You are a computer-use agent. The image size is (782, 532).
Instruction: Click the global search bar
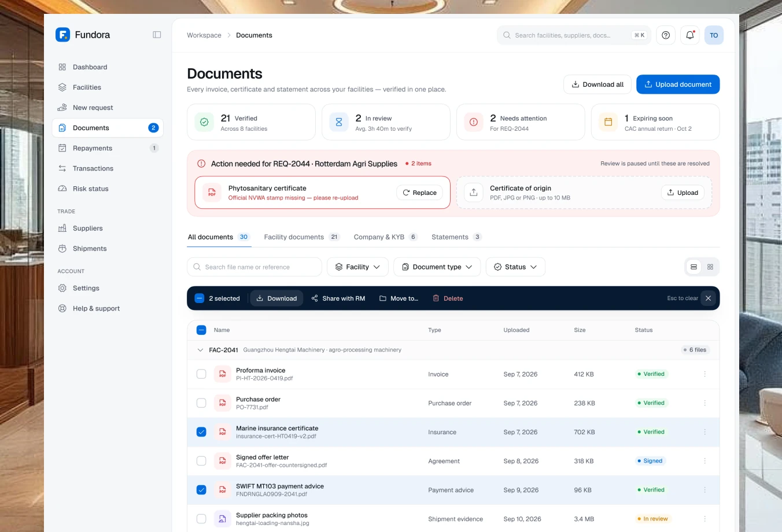pos(574,35)
